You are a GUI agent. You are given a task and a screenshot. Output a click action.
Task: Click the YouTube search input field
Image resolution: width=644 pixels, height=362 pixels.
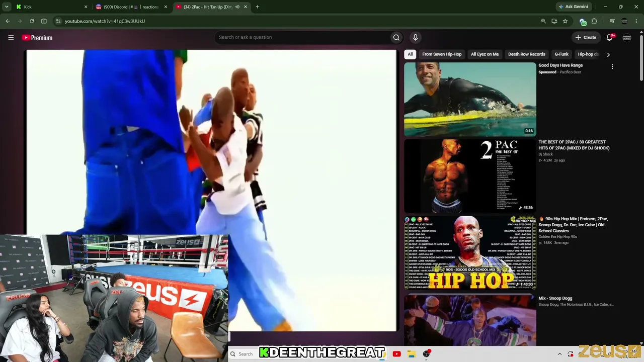coord(302,37)
